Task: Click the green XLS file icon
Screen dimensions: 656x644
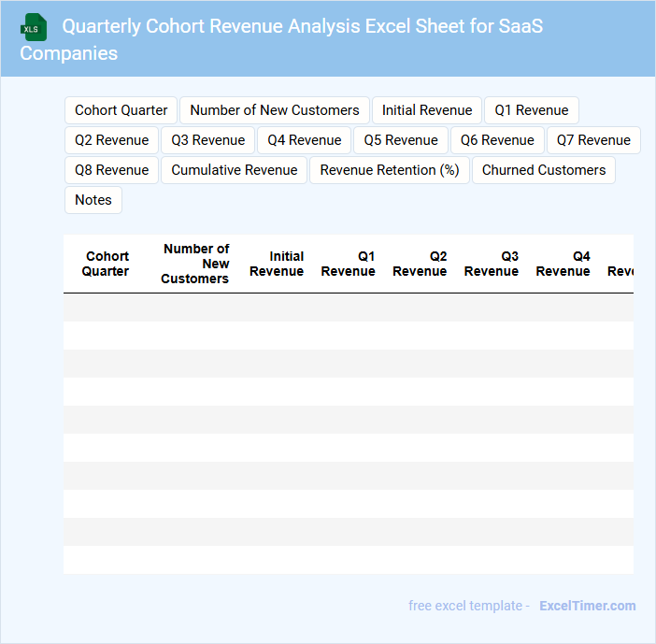Action: coord(34,27)
